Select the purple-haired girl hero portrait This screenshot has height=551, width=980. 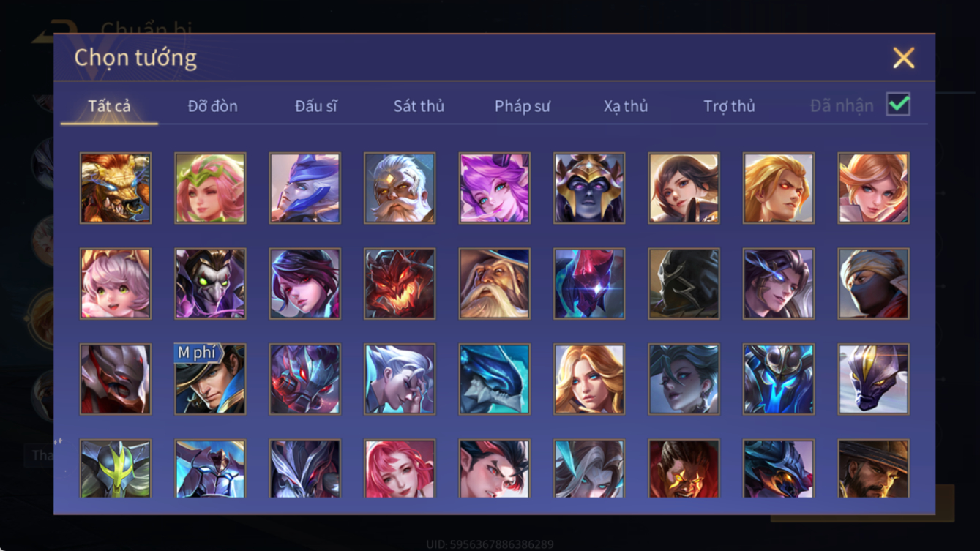click(x=494, y=188)
